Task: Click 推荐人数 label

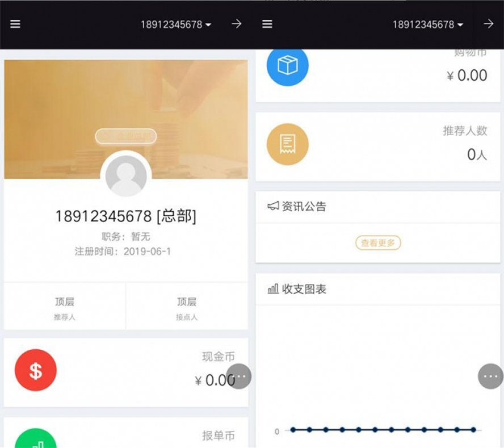Action: point(465,131)
